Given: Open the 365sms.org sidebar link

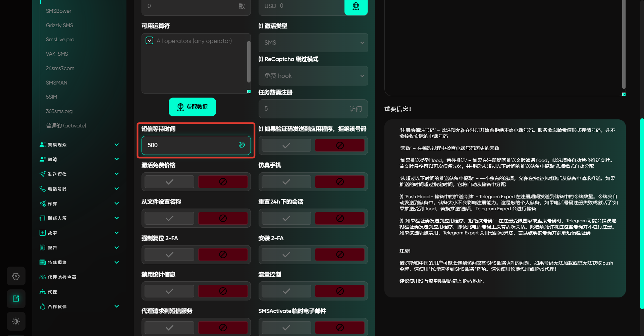Looking at the screenshot, I should click(x=59, y=111).
